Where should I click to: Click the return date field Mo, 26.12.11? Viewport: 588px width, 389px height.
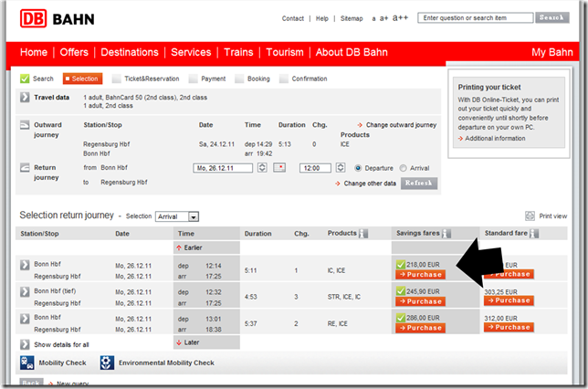point(223,168)
